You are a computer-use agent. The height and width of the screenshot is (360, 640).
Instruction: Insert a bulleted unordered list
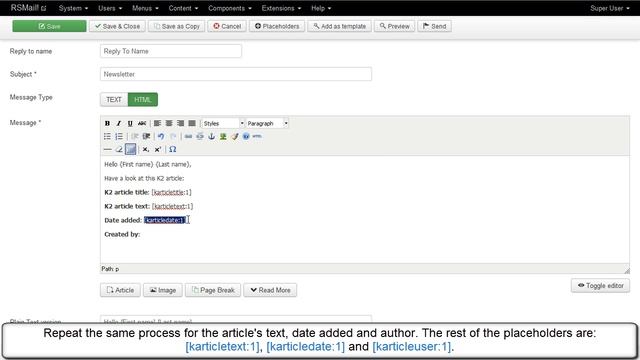[x=107, y=136]
